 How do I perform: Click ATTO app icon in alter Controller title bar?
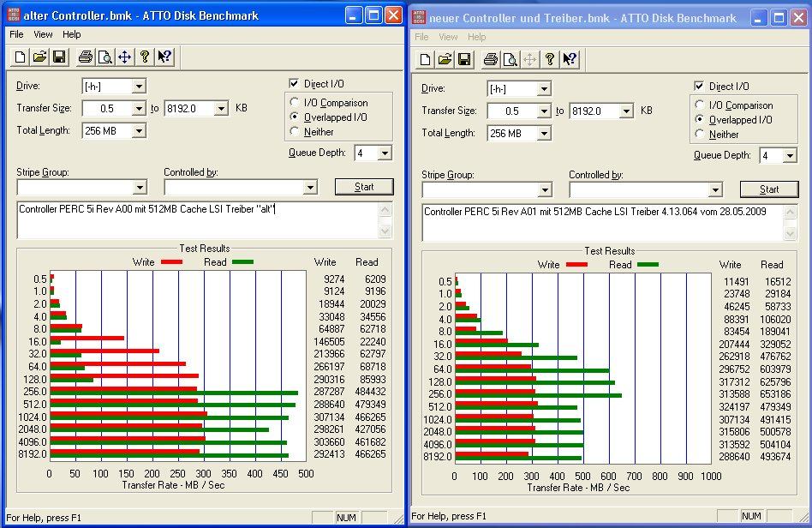click(14, 15)
